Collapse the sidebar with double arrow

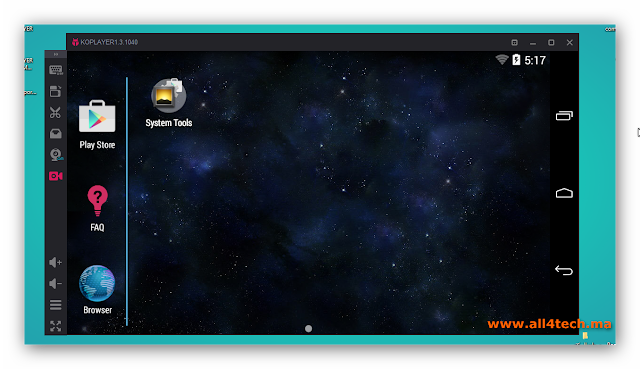pyautogui.click(x=56, y=54)
